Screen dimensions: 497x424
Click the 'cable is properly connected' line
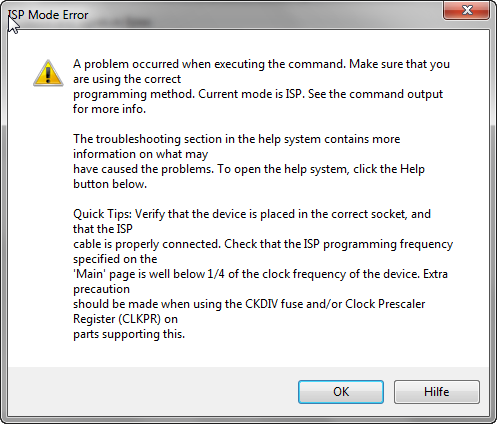(x=263, y=244)
